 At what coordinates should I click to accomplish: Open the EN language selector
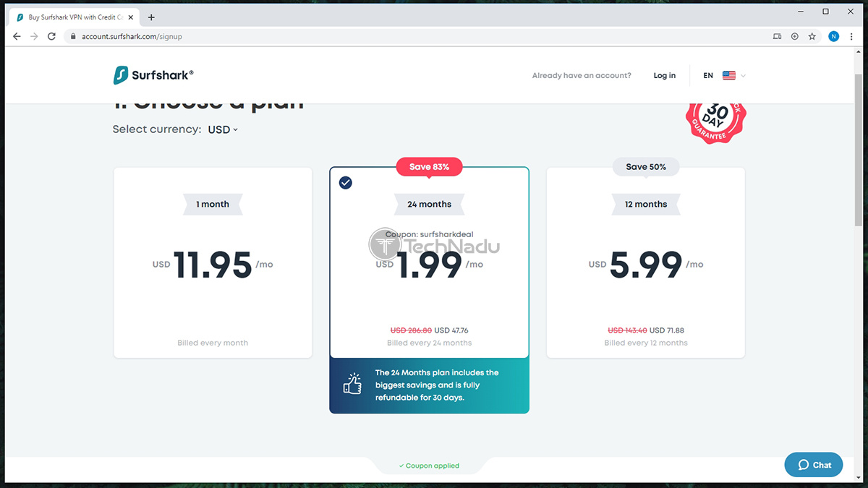click(724, 75)
